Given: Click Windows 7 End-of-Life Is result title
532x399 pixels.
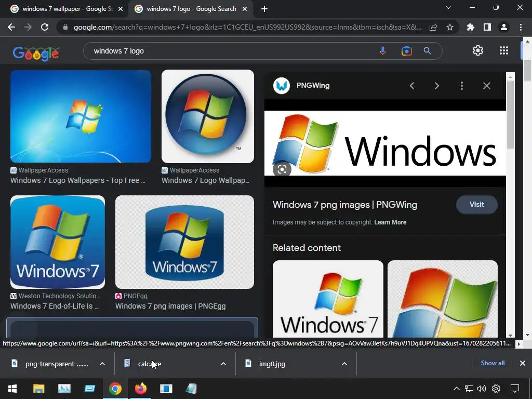Looking at the screenshot, I should tap(55, 306).
